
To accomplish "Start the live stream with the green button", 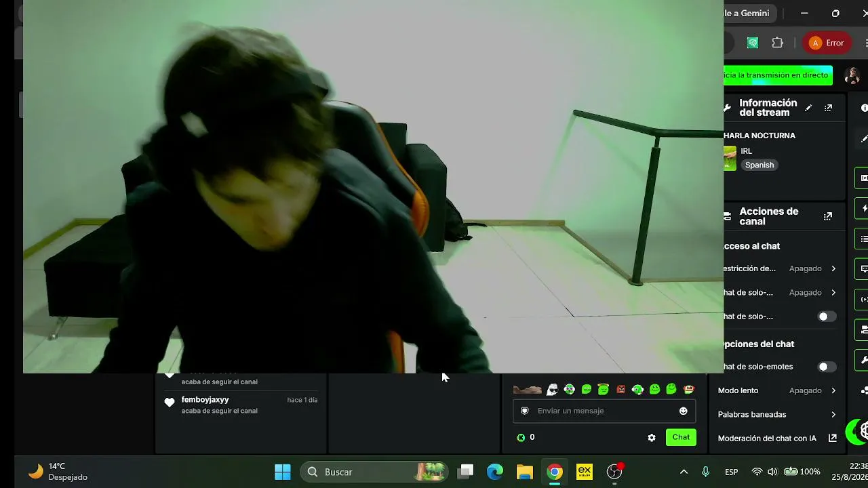I will (x=778, y=75).
